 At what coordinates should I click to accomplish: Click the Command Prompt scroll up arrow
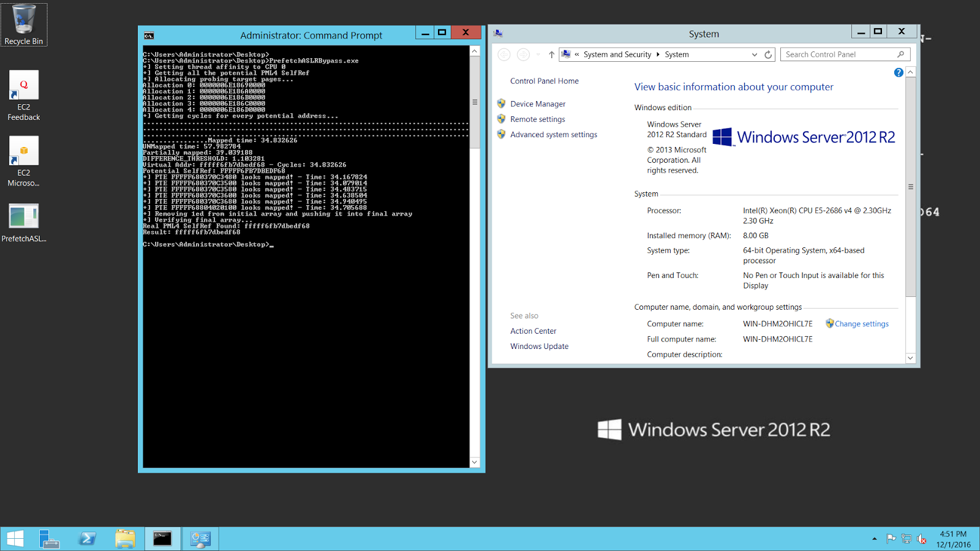(475, 51)
